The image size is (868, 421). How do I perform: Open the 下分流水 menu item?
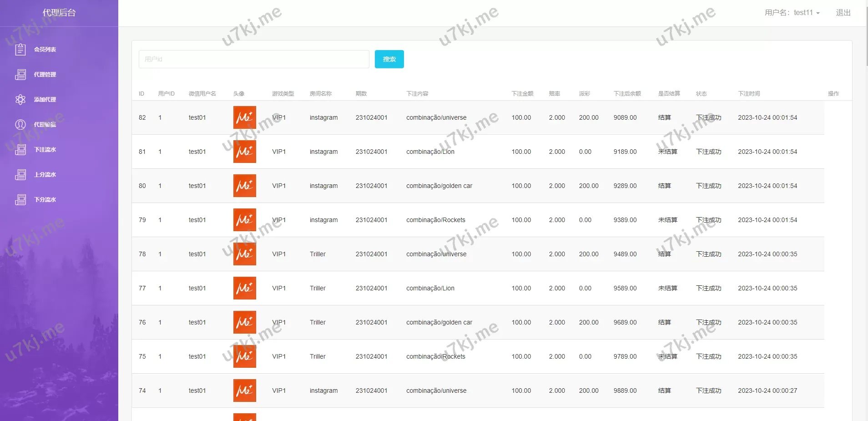[45, 199]
